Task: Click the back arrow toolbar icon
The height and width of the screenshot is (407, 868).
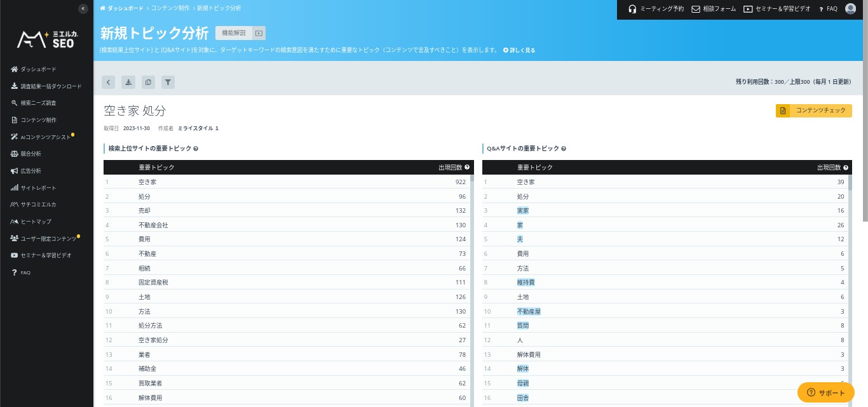Action: point(109,82)
